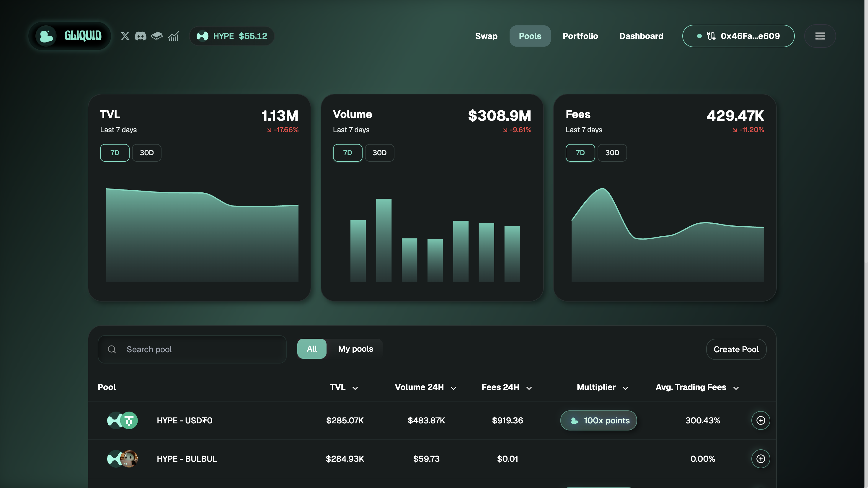Click the 100x points multiplier badge
The height and width of the screenshot is (488, 868).
point(598,420)
